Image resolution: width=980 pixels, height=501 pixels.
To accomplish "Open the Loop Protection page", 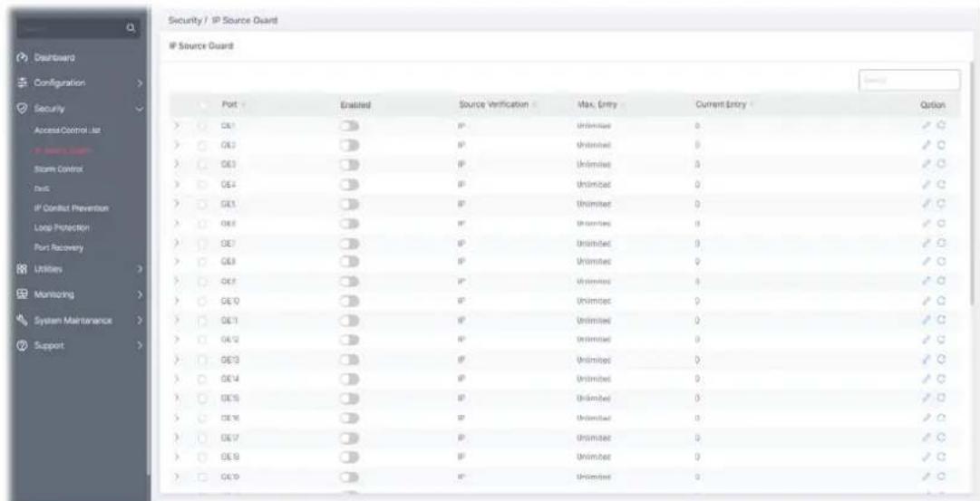I will tap(62, 228).
